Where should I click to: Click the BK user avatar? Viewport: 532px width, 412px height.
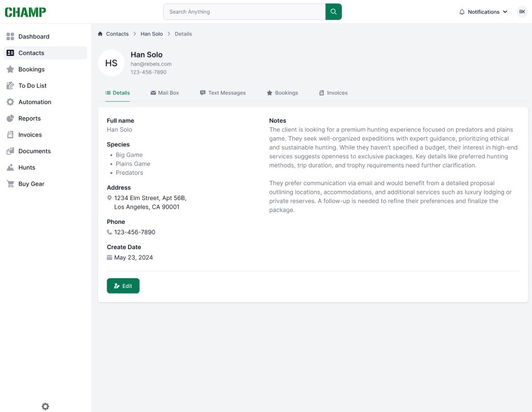(x=522, y=12)
